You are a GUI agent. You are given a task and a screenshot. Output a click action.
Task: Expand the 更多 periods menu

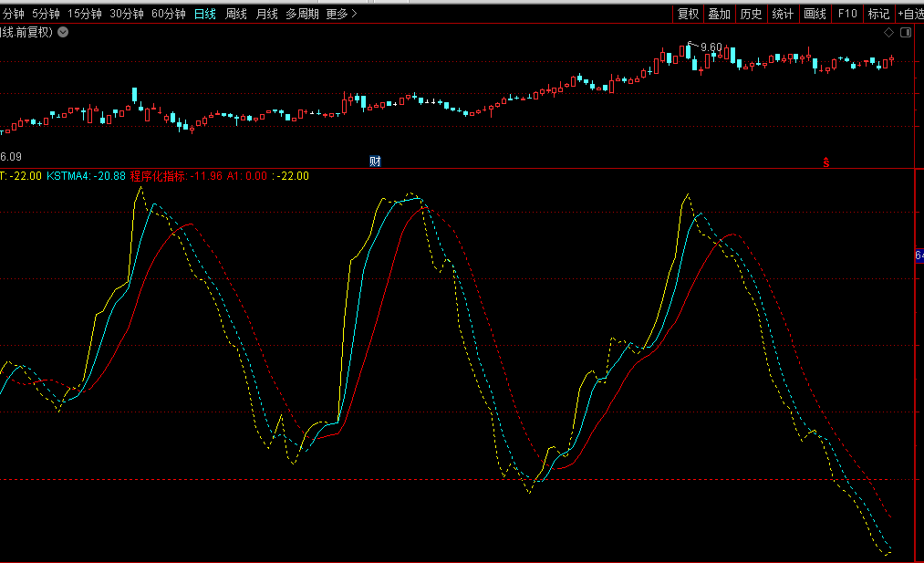342,14
